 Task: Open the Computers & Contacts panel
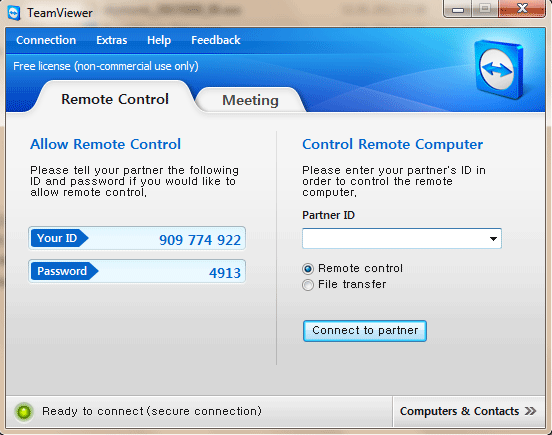pyautogui.click(x=468, y=411)
